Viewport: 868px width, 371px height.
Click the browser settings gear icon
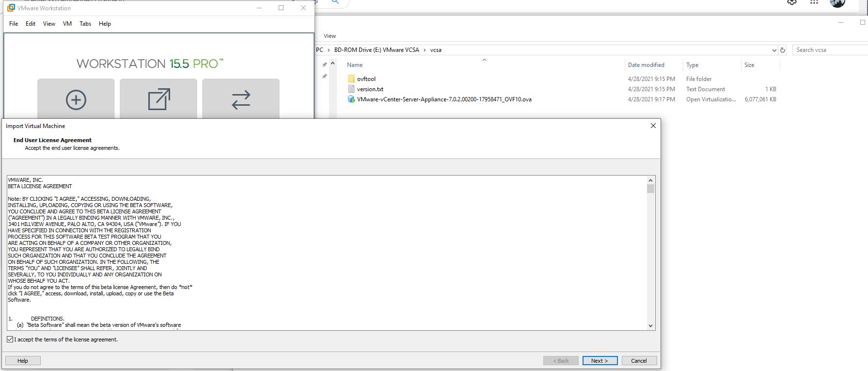coord(792,2)
